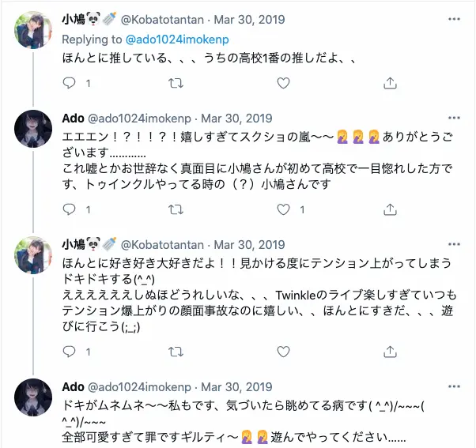This screenshot has width=476, height=448.
Task: Like 小鳩's first tweet at the top
Action: coord(285,83)
